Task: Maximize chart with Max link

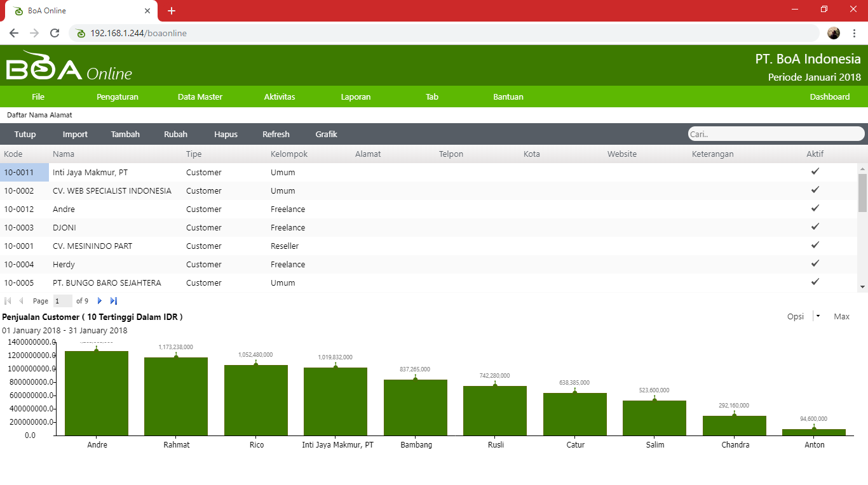Action: 841,317
